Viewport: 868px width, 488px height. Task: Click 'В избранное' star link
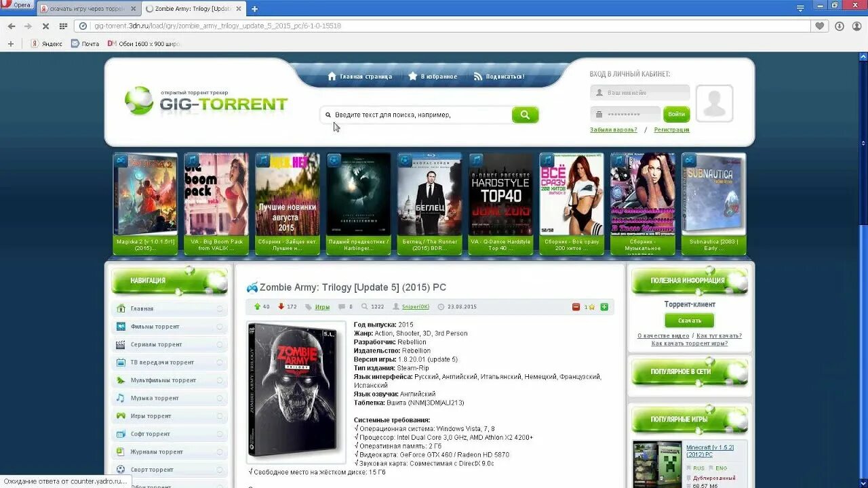coord(433,77)
